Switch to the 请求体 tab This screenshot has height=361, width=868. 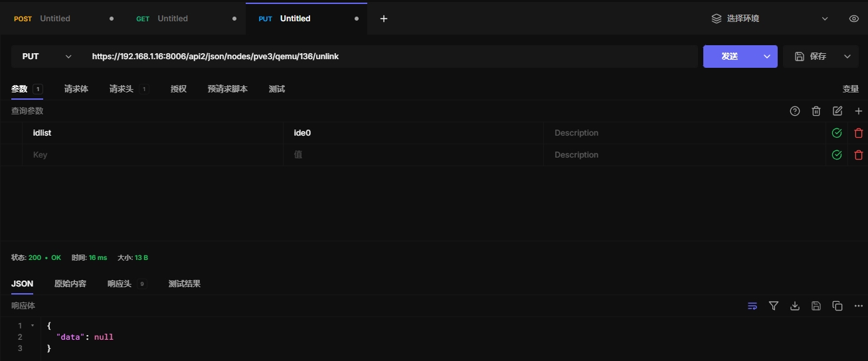[76, 89]
